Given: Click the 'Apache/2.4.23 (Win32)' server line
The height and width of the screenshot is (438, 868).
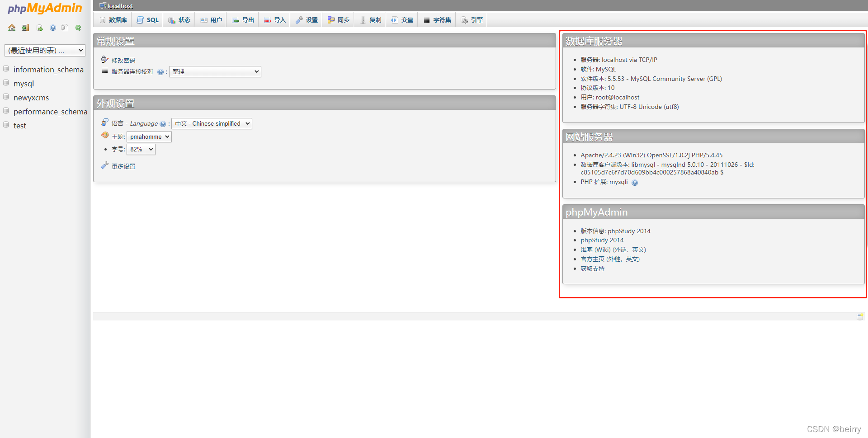Looking at the screenshot, I should [651, 155].
